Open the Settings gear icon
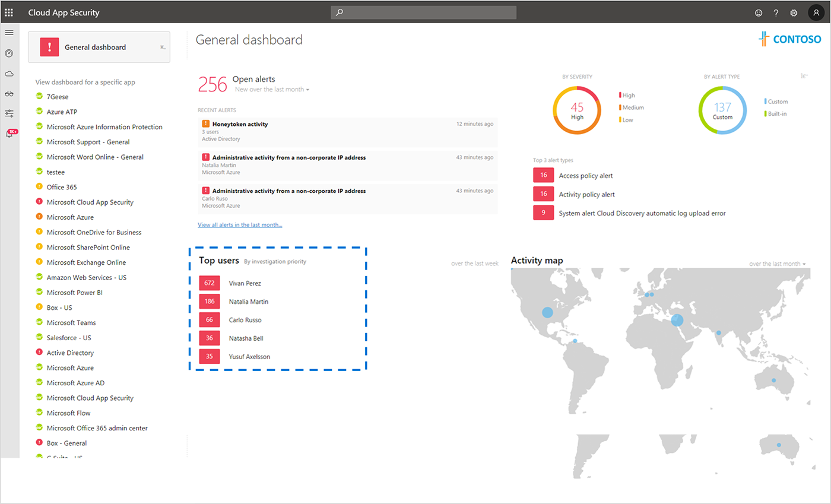This screenshot has width=831, height=504. tap(793, 12)
